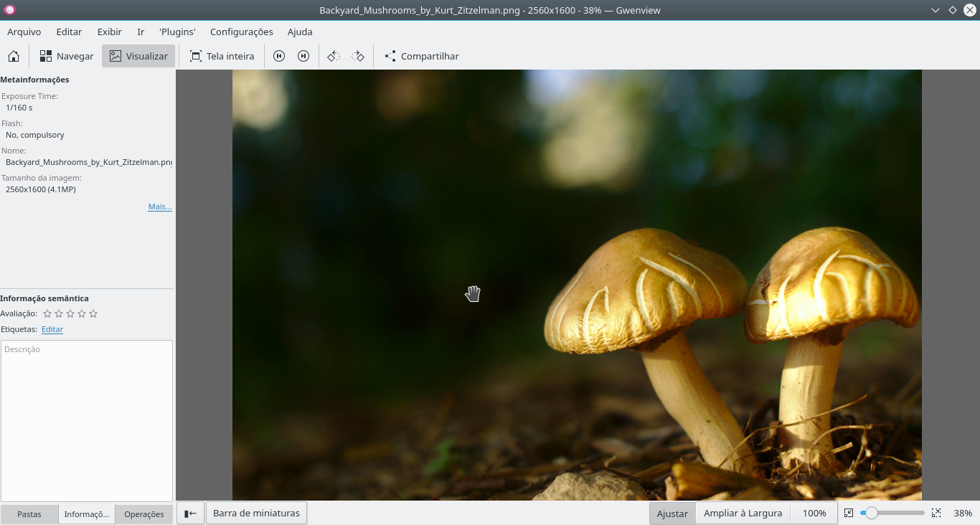Go to the next image
This screenshot has width=980, height=525.
pyautogui.click(x=303, y=55)
